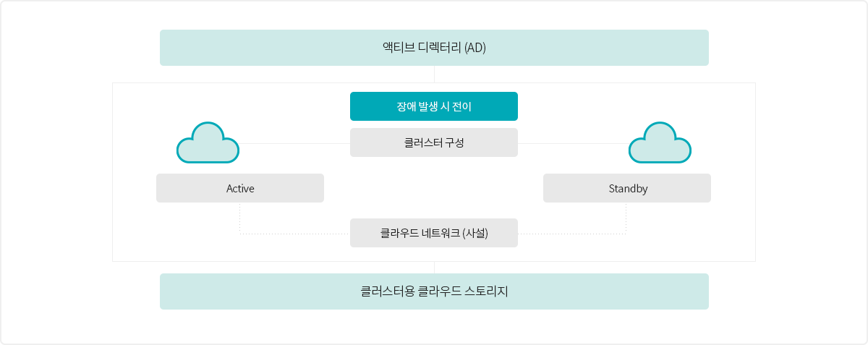Click the teal 장애 발생 시 전이 label
Image resolution: width=868 pixels, height=345 pixels.
coord(434,106)
